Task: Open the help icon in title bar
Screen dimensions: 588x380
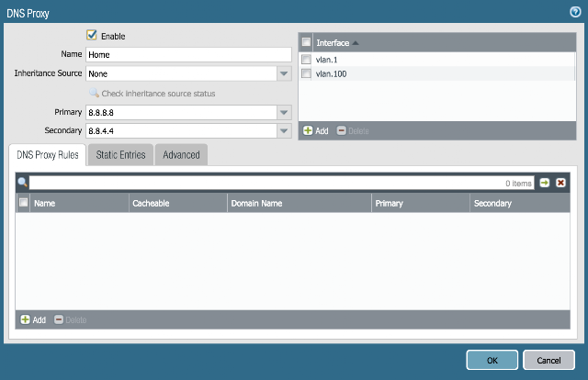Action: [575, 12]
